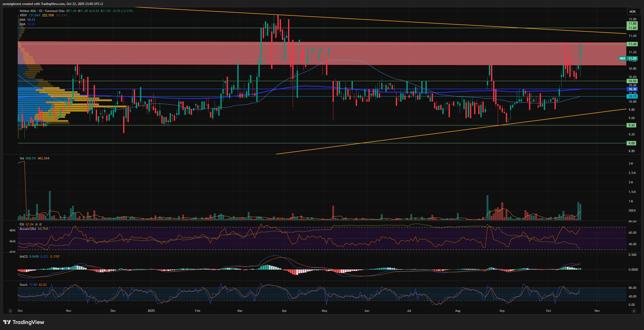Open the MACD indicator legend
Image resolution: width=644 pixels, height=330 pixels.
(24, 257)
